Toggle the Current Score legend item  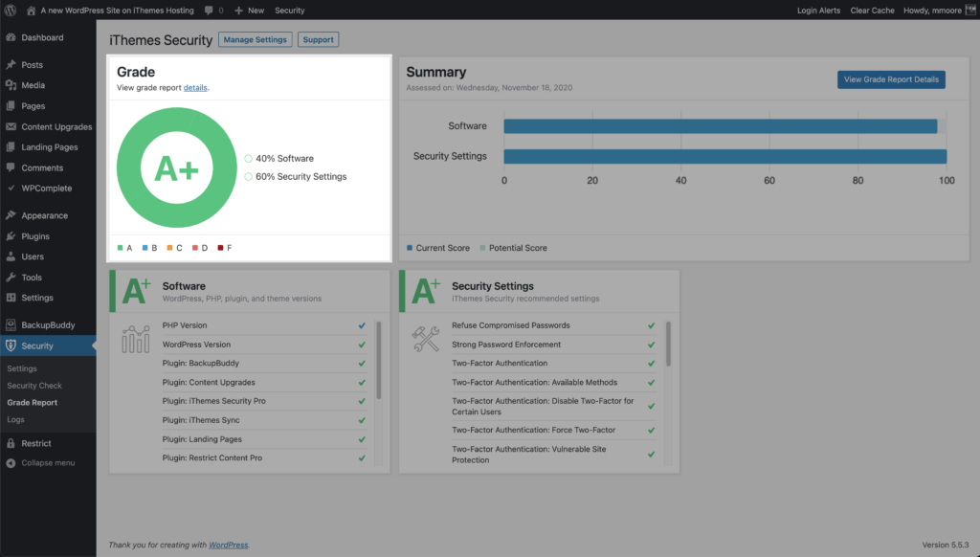coord(437,248)
